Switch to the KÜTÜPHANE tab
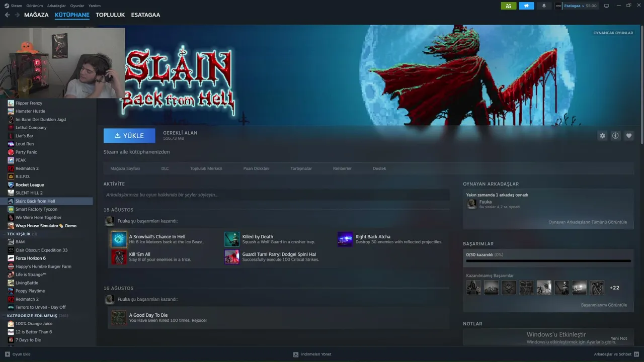Image resolution: width=644 pixels, height=362 pixels. click(x=72, y=15)
